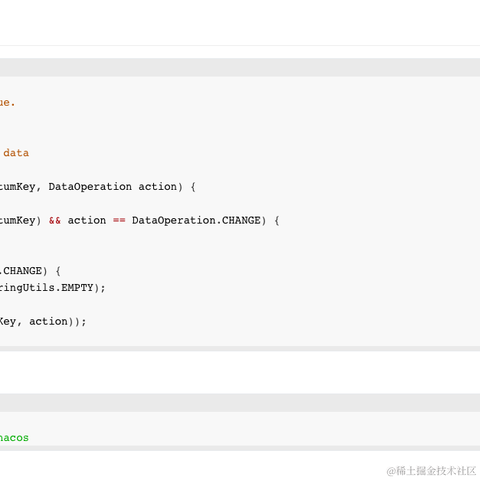The height and width of the screenshot is (480, 480).
Task: Click the '.CHANGE) {' code line
Action: tap(30, 271)
